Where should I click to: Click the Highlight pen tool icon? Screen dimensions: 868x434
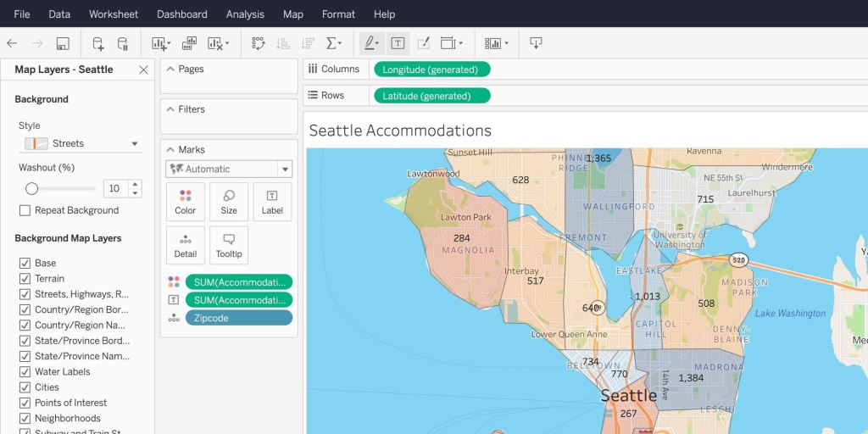369,43
